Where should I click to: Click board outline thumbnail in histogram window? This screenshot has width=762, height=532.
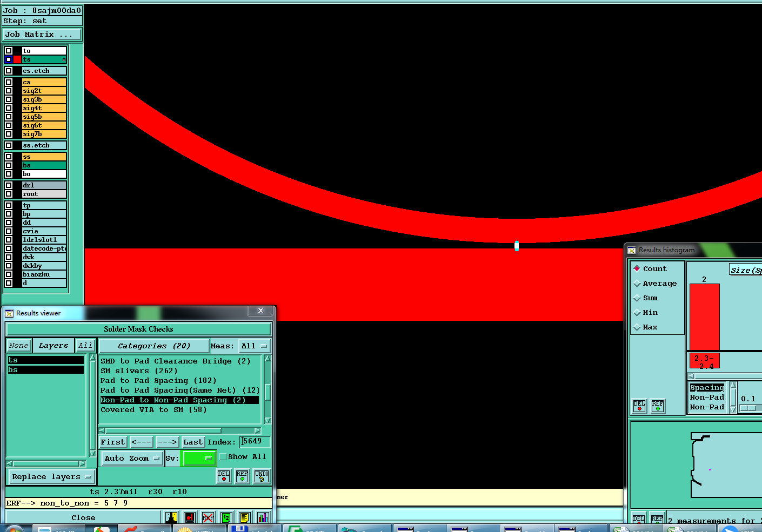(726, 465)
